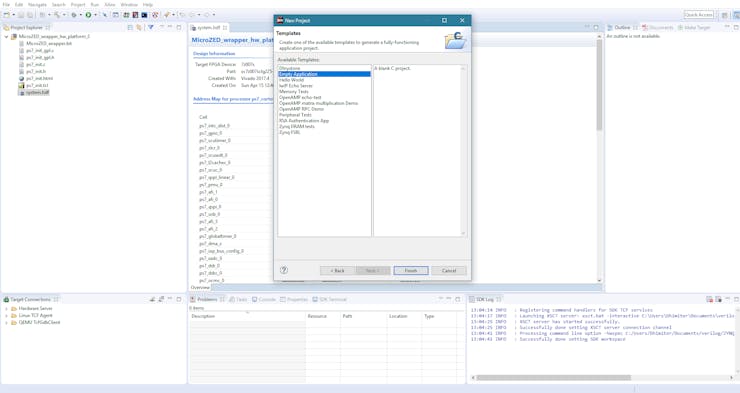The width and height of the screenshot is (740, 393).
Task: Click the Outline panel tab
Action: point(622,27)
